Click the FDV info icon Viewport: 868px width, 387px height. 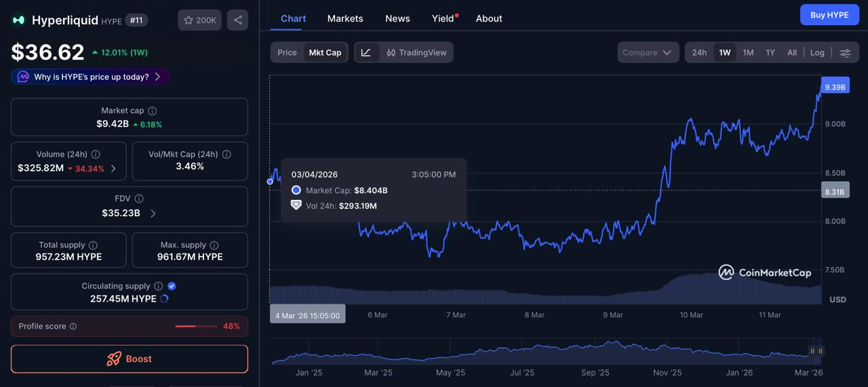pos(139,199)
